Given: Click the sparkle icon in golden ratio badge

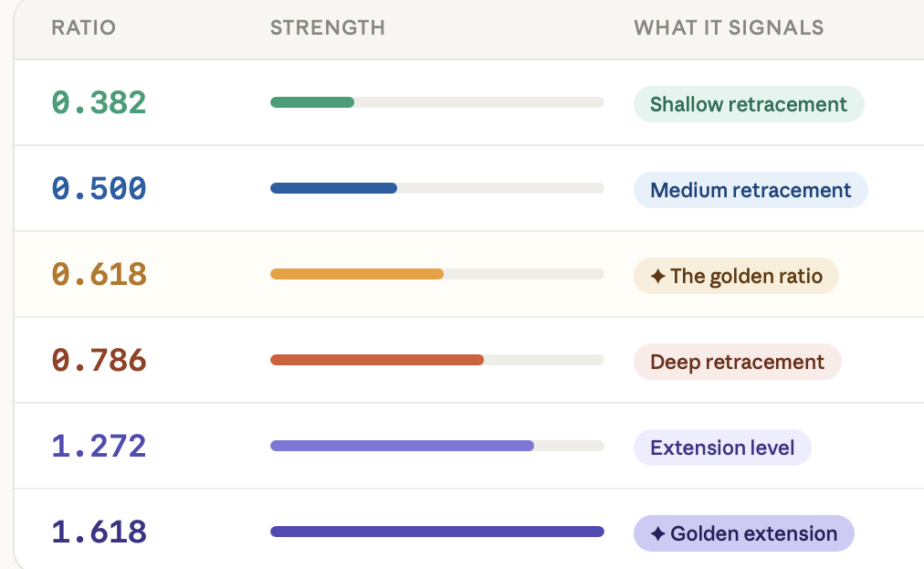Looking at the screenshot, I should click(657, 276).
